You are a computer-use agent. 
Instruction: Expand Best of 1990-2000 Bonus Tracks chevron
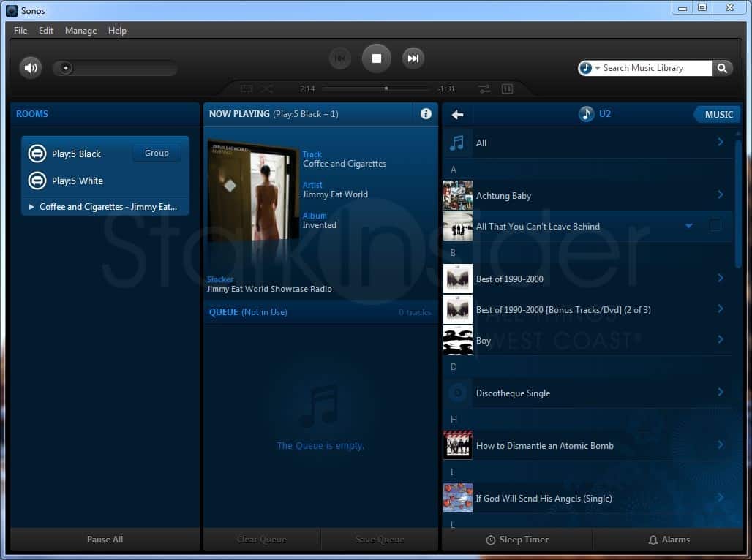(x=721, y=309)
